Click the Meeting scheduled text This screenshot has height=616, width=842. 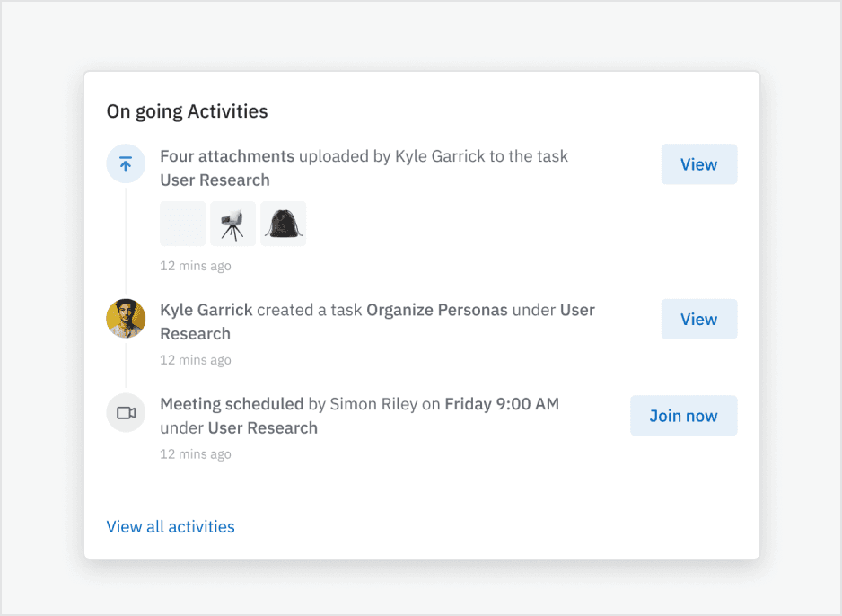coord(232,404)
